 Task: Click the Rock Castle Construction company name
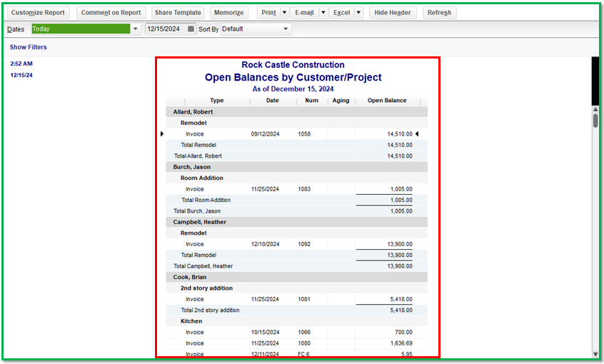click(293, 65)
